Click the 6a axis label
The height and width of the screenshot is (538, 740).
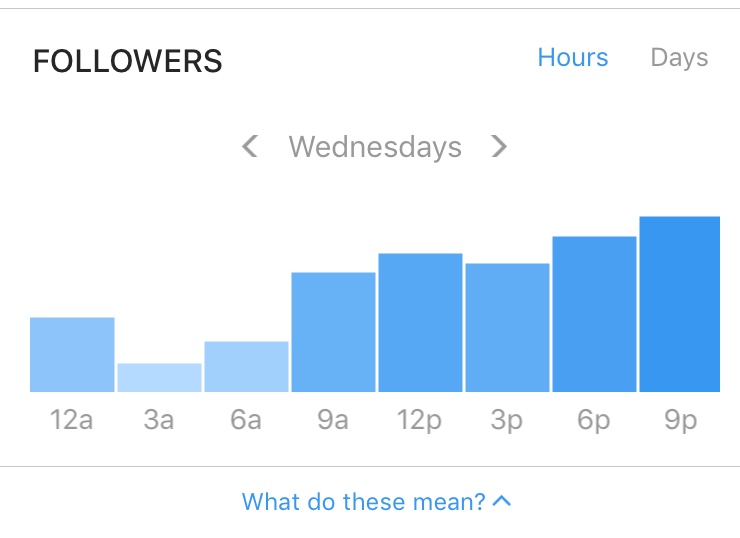click(246, 420)
